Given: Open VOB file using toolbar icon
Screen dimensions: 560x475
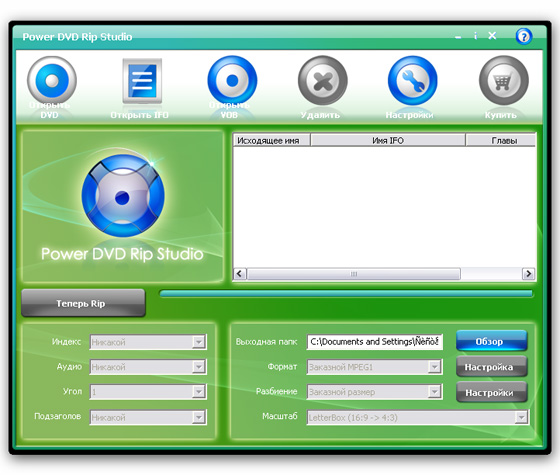Looking at the screenshot, I should (x=232, y=80).
